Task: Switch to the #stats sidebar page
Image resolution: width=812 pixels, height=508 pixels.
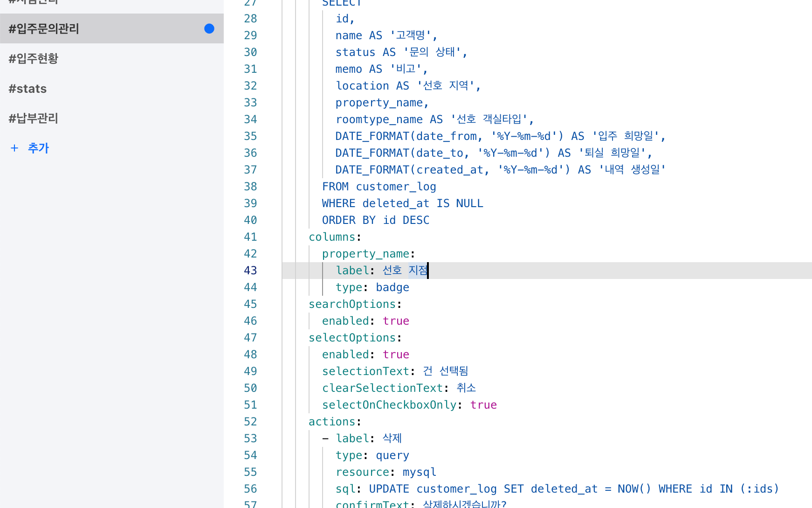Action: (28, 89)
